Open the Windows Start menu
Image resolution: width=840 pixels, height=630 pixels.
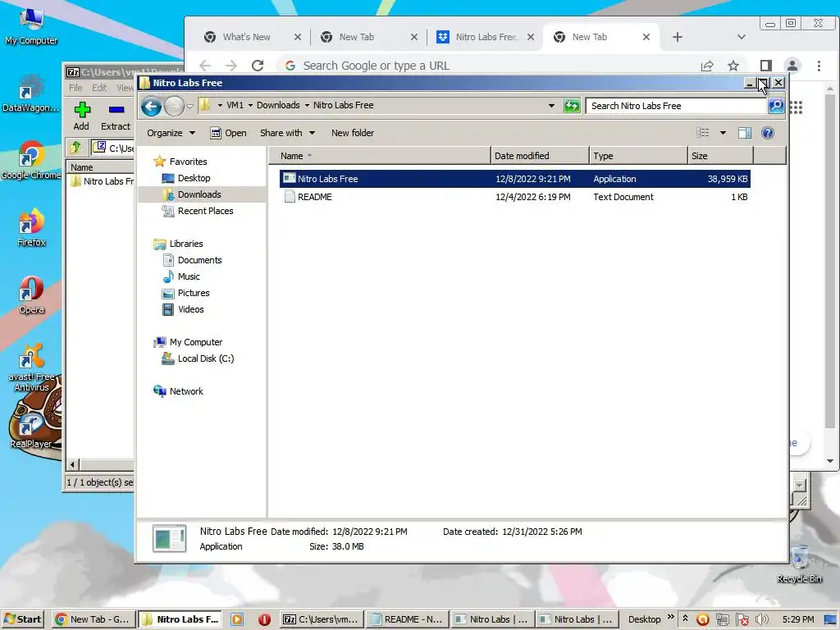pyautogui.click(x=22, y=619)
